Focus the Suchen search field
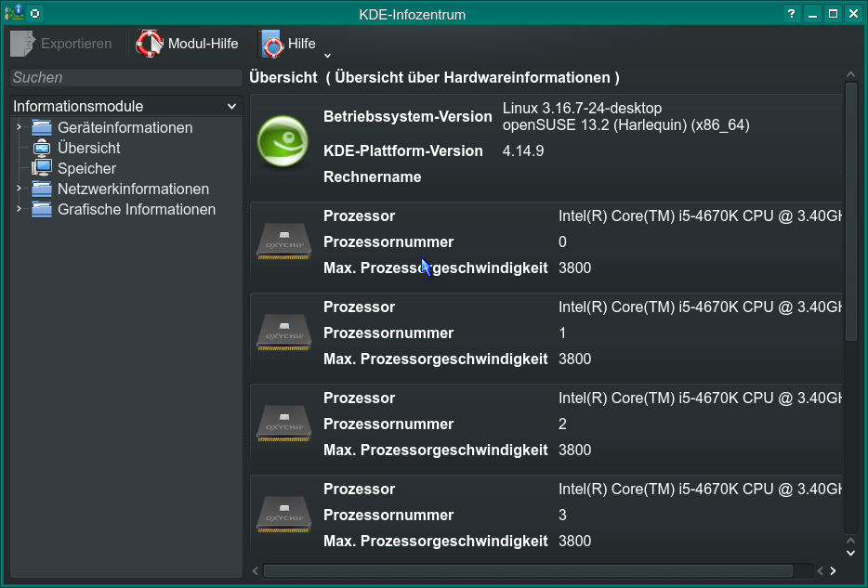This screenshot has width=868, height=588. (126, 77)
